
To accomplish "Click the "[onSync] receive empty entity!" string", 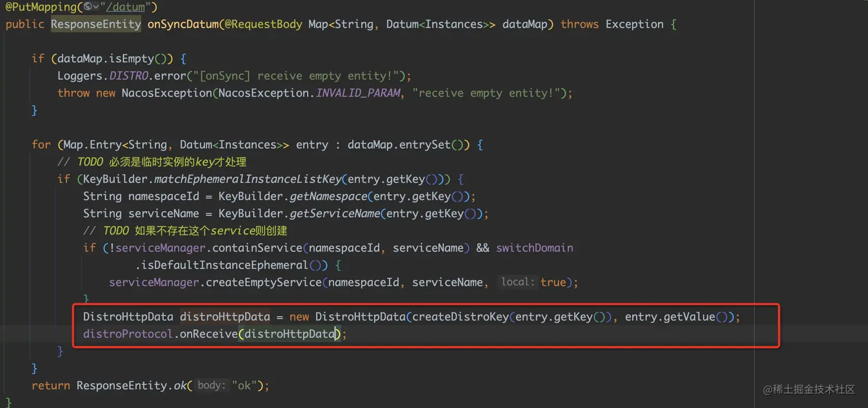I will (299, 76).
